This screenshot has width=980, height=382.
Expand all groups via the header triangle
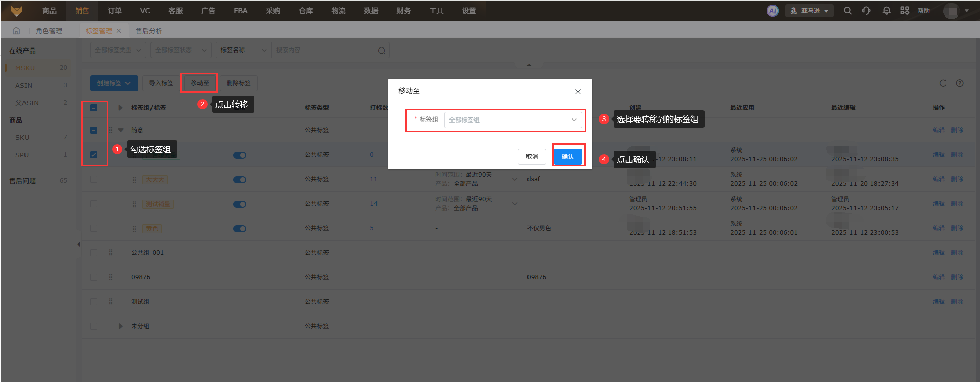pos(121,108)
